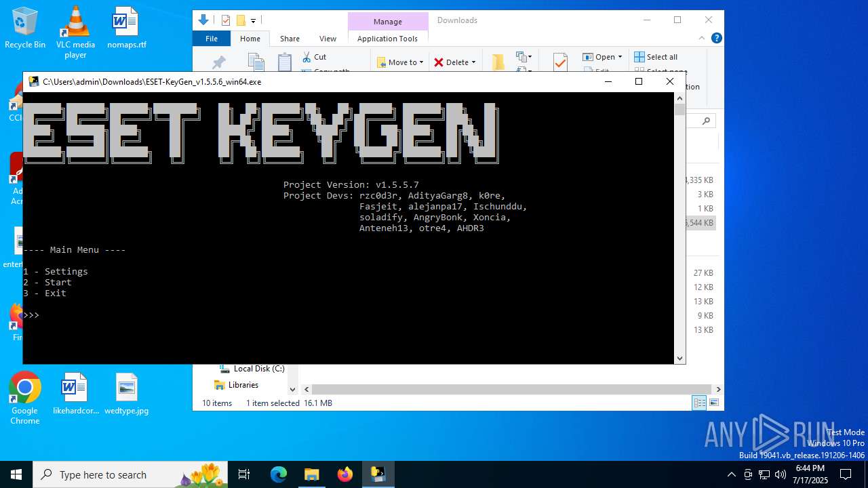The width and height of the screenshot is (868, 488).
Task: Open the notifications action center
Action: coord(846,474)
